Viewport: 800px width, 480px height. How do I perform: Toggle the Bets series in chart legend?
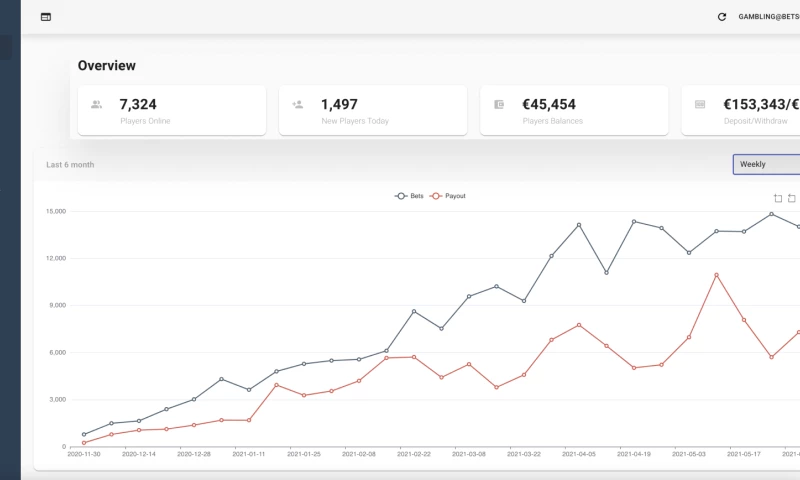click(x=409, y=196)
